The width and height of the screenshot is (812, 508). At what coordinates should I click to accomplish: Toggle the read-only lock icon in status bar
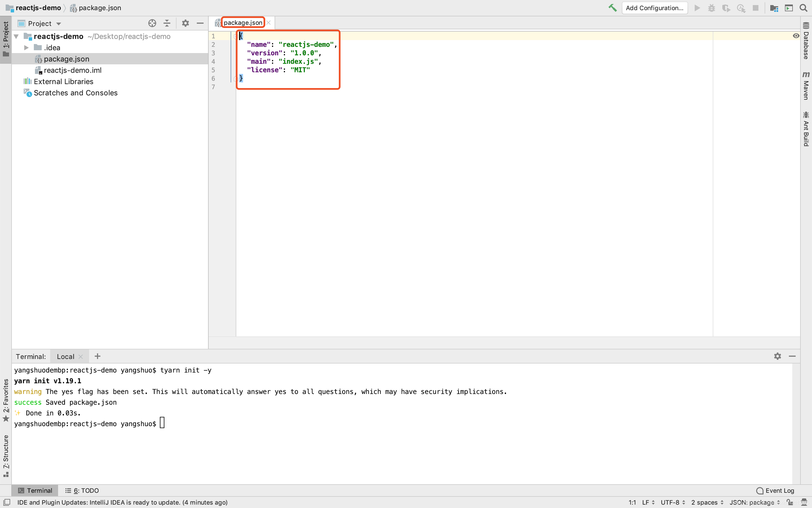point(789,502)
